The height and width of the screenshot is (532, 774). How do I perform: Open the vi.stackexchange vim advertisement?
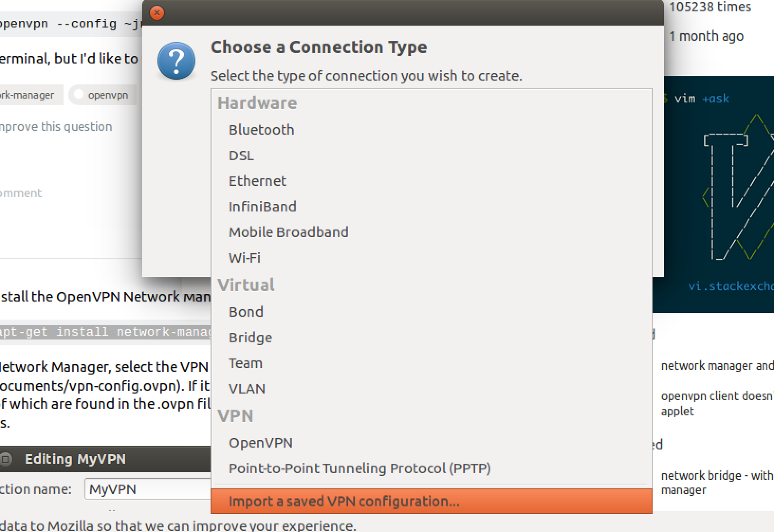pyautogui.click(x=713, y=194)
